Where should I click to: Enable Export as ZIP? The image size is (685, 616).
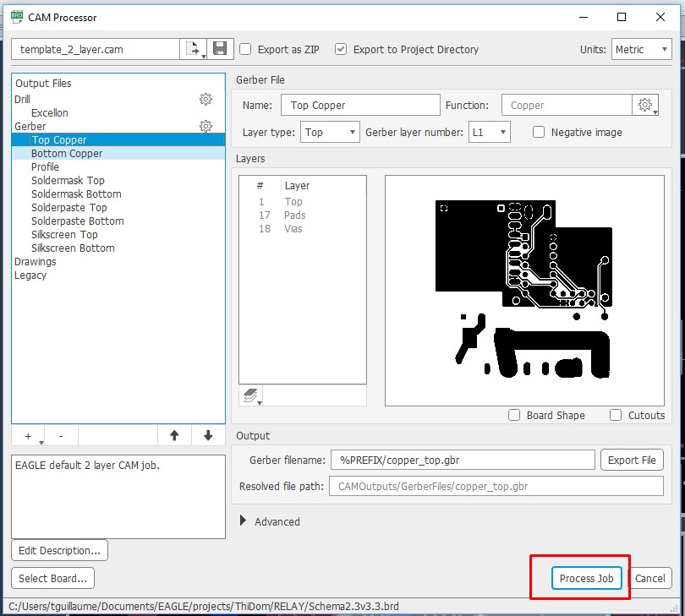(244, 49)
